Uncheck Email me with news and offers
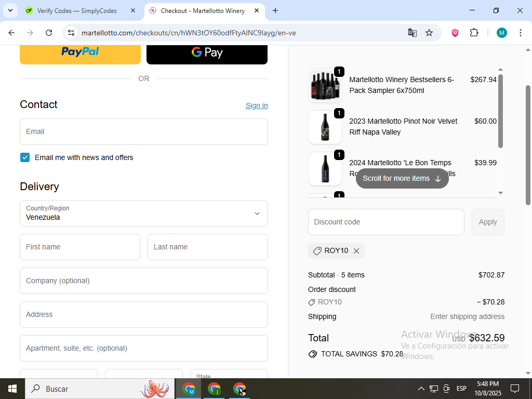532x399 pixels. tap(25, 157)
